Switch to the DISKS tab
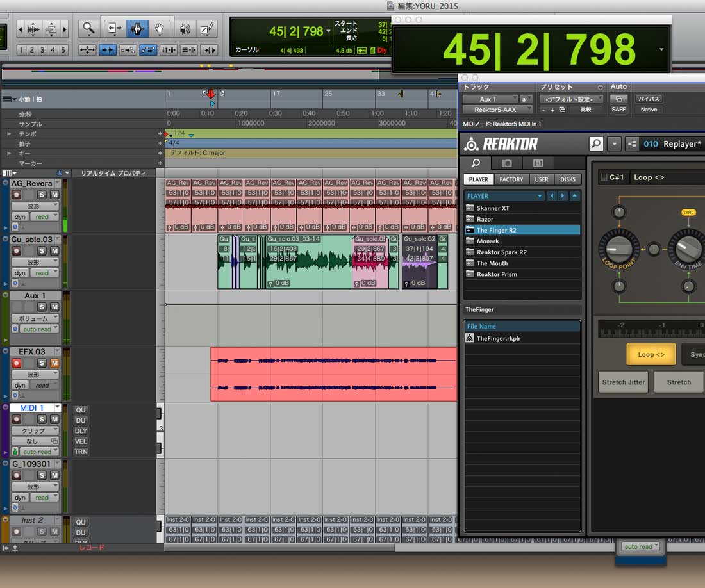 [x=568, y=179]
